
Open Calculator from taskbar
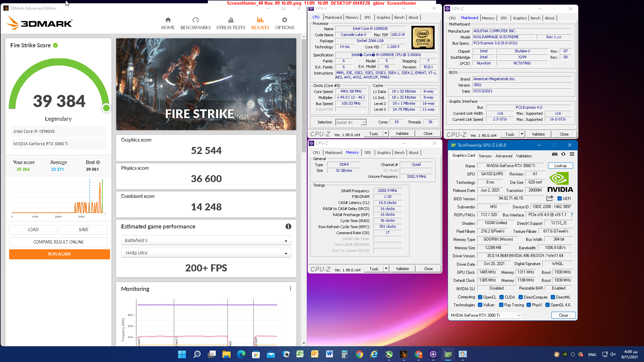[x=344, y=354]
